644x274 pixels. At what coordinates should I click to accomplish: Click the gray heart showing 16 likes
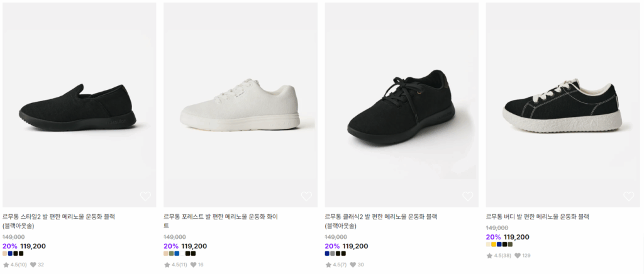point(192,265)
